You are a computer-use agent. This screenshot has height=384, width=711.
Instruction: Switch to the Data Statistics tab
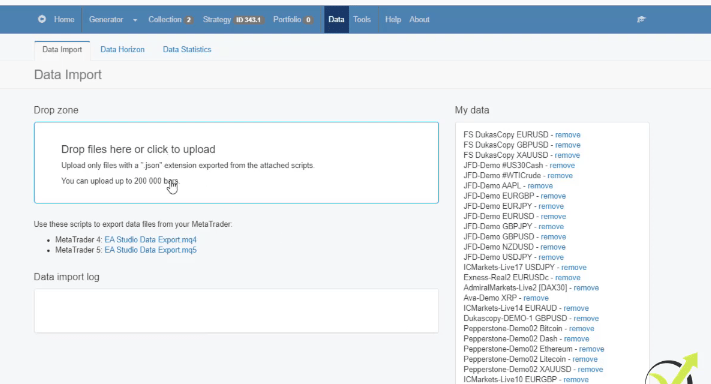point(187,49)
